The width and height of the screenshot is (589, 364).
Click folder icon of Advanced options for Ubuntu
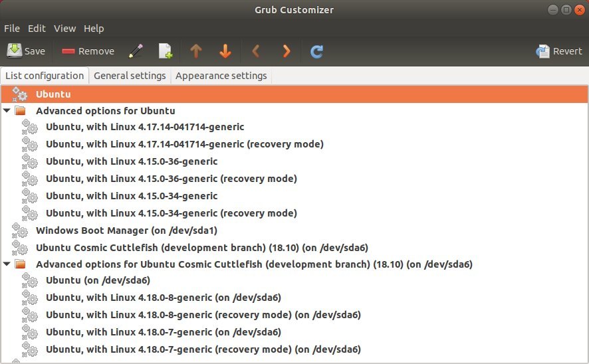[x=20, y=111]
